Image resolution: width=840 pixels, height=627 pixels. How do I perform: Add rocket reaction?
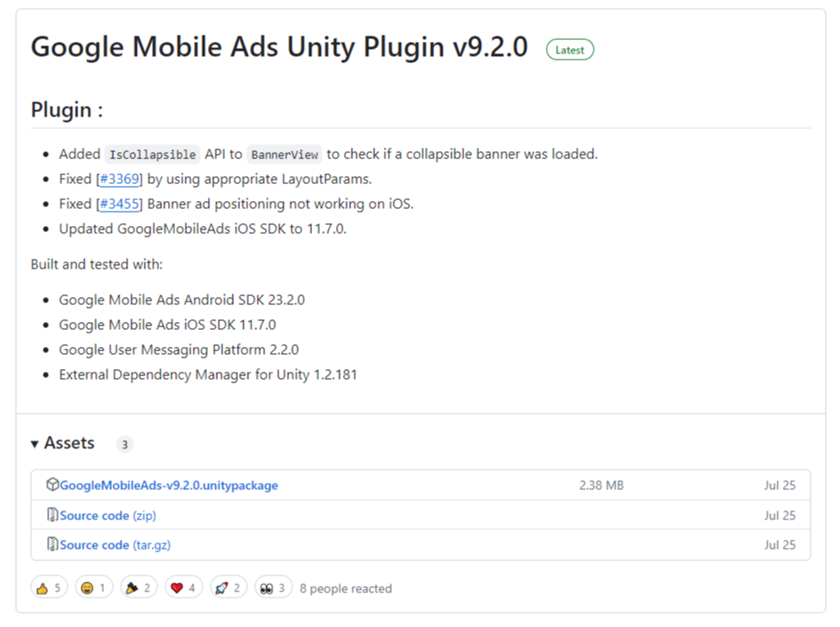point(228,588)
